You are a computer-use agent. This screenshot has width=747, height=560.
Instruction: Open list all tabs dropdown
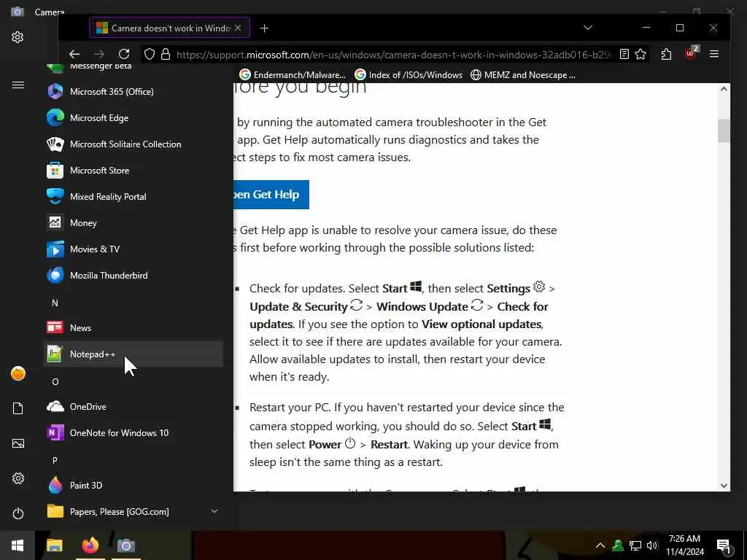tap(588, 28)
